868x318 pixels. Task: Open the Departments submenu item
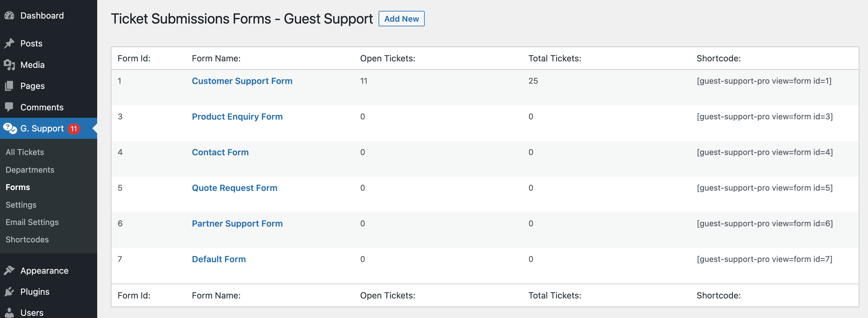pyautogui.click(x=30, y=170)
